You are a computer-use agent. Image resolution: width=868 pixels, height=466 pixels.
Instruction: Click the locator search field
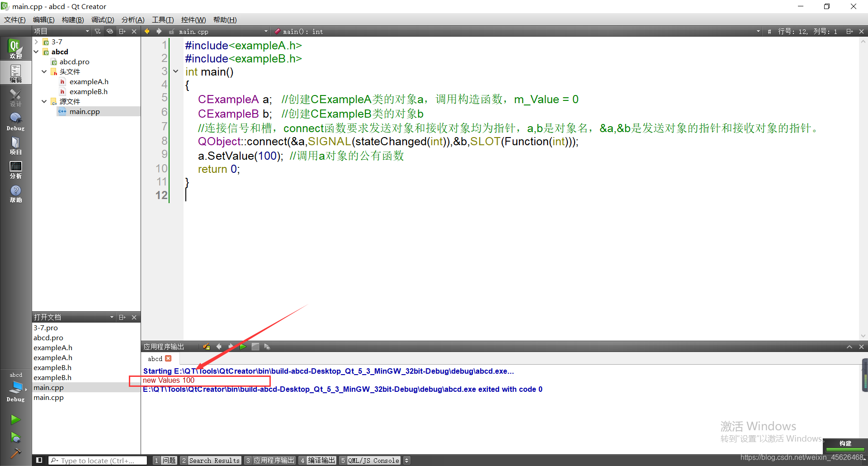[x=98, y=460]
